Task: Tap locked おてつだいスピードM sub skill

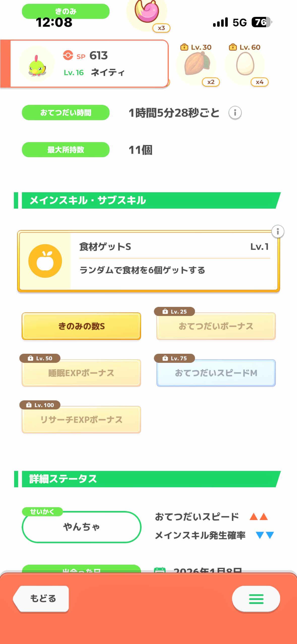Action: tap(216, 373)
